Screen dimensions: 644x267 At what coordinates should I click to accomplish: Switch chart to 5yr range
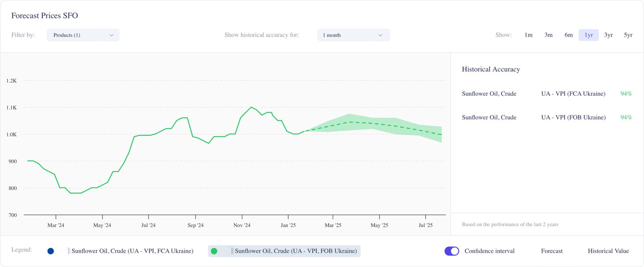pos(628,35)
